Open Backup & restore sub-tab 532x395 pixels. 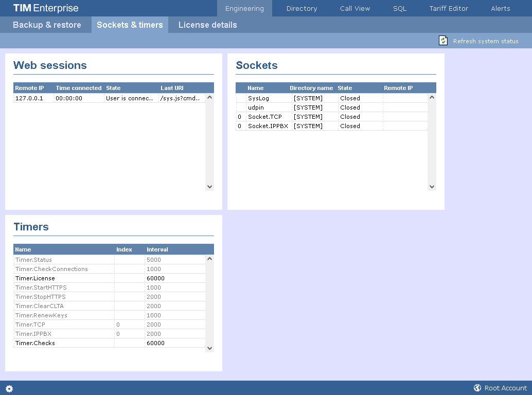click(x=47, y=25)
